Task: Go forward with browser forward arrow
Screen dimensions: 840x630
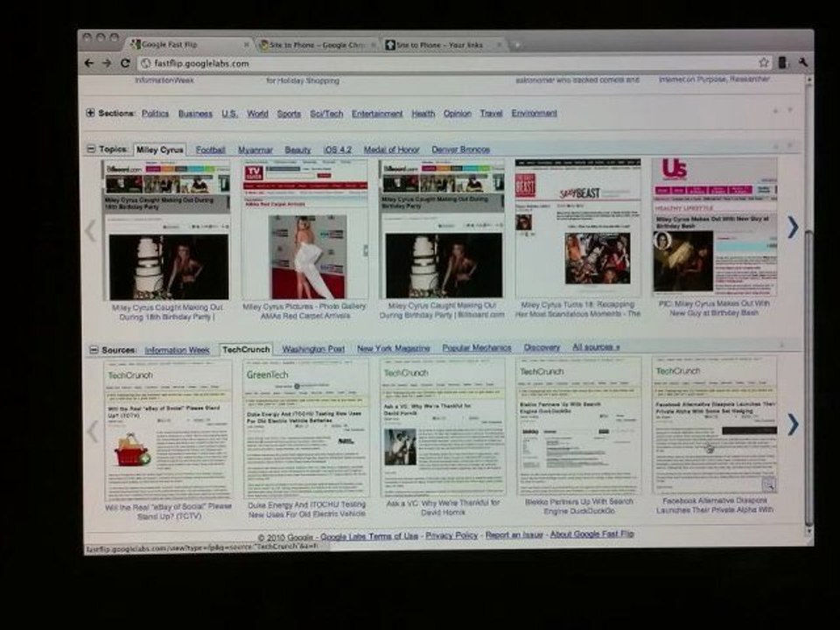Action: 107,63
